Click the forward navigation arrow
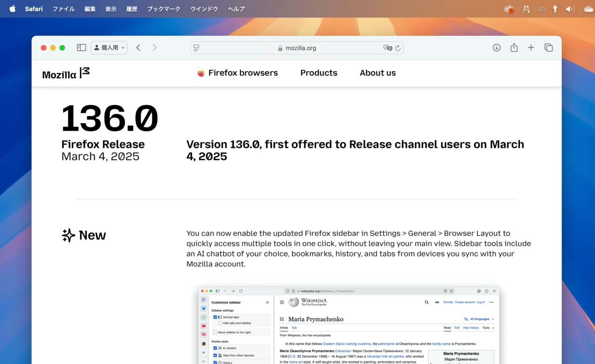Viewport: 595px width, 364px height. pos(155,47)
